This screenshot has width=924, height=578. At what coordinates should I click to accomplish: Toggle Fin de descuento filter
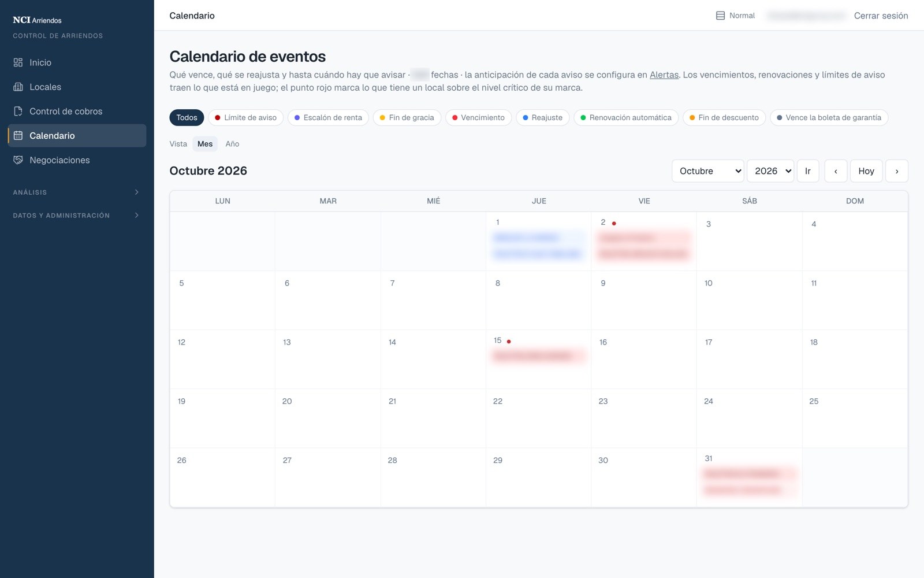pos(724,117)
